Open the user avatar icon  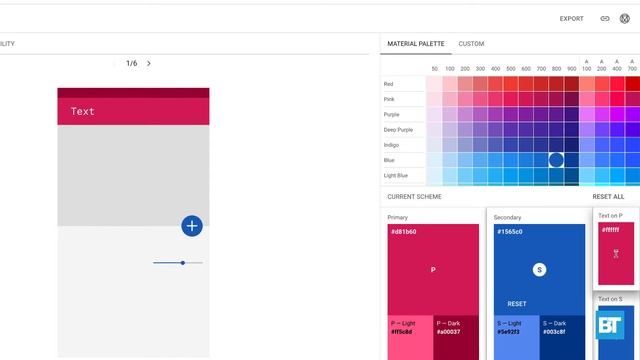[624, 18]
